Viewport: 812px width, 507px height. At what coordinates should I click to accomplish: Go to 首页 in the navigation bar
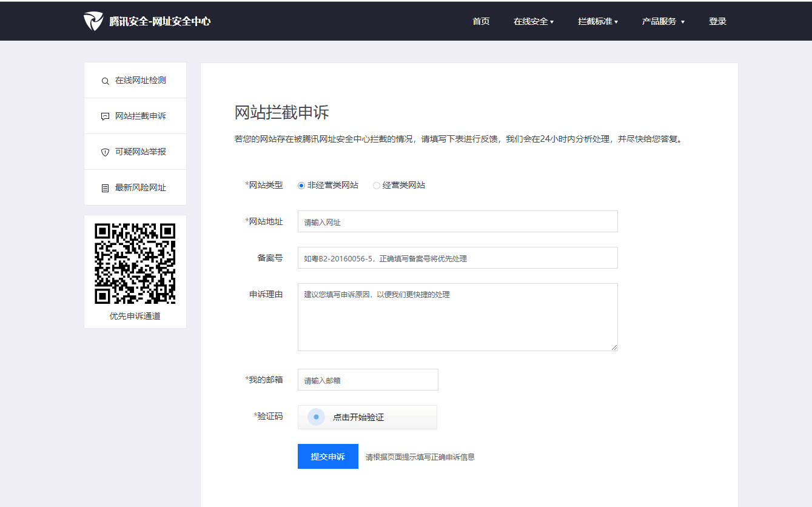click(481, 21)
